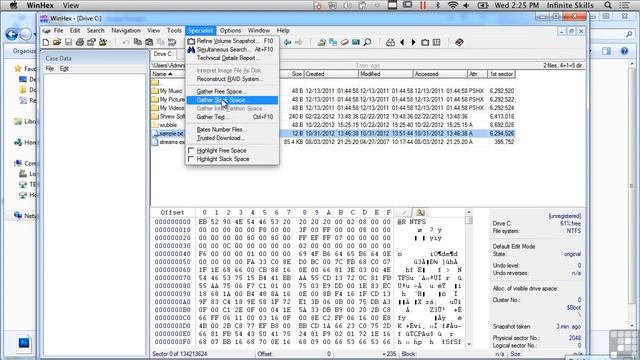This screenshot has width=640, height=360.
Task: Click the Properties toolbar icon
Action: pyautogui.click(x=91, y=42)
